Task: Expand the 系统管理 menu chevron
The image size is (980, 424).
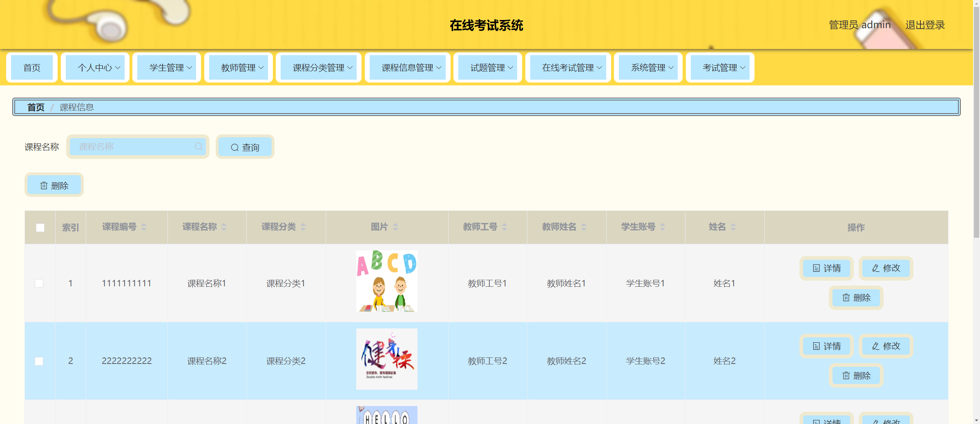Action: (671, 68)
